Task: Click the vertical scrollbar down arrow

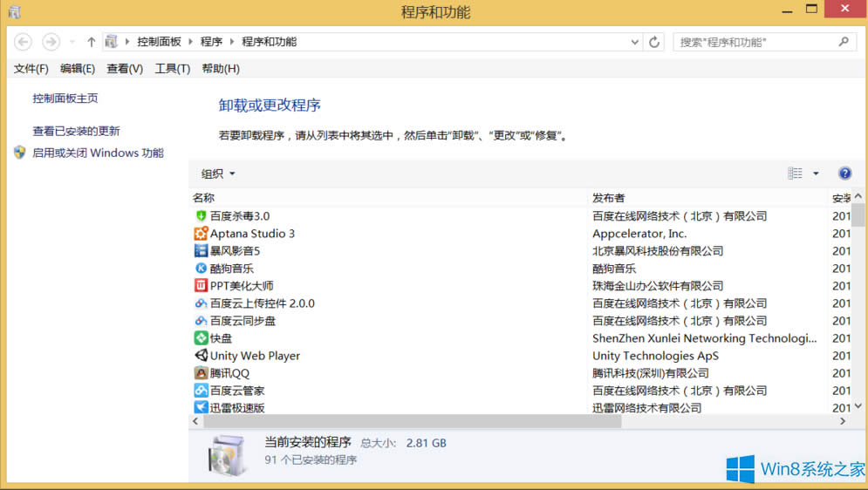Action: pyautogui.click(x=858, y=406)
